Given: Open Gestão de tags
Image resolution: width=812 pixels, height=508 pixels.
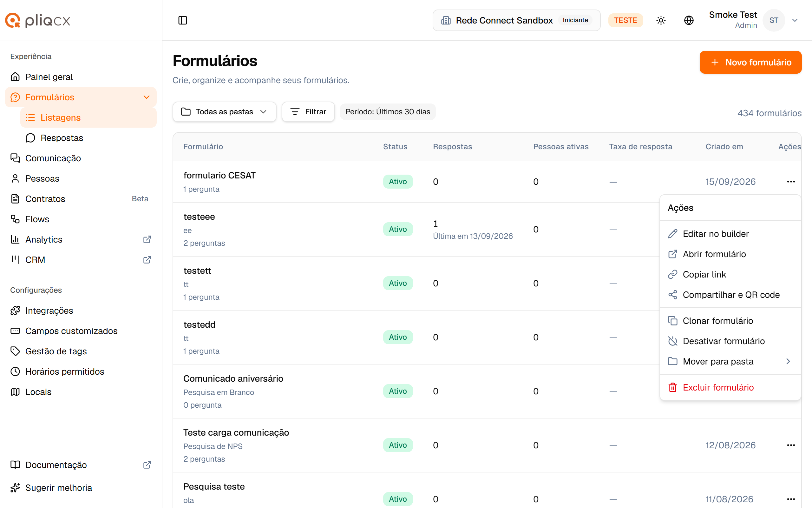Looking at the screenshot, I should (81, 351).
